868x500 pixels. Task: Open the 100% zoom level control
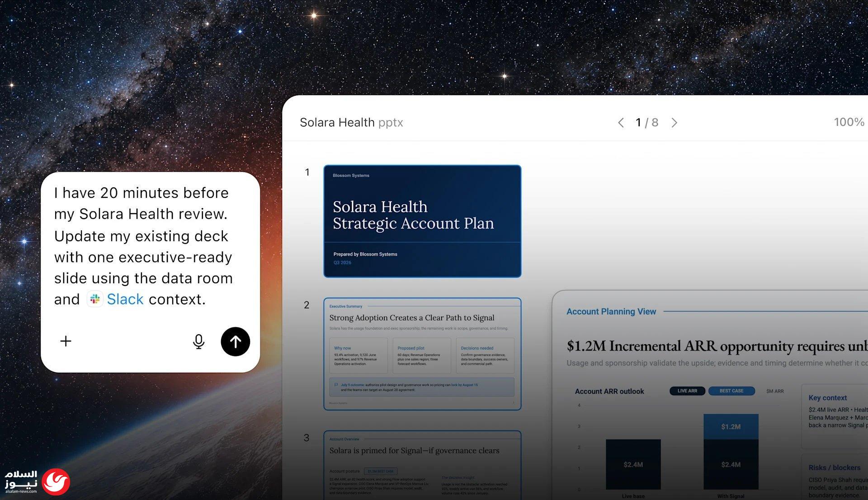tap(849, 122)
